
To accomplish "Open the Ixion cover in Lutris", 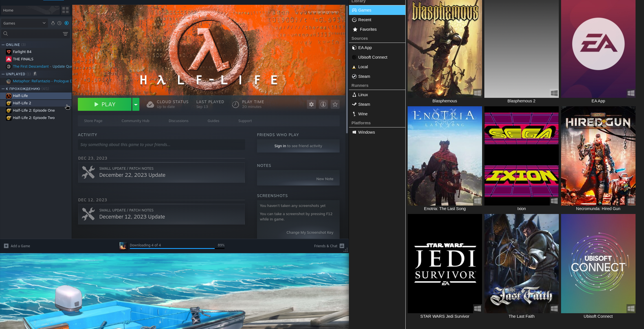I will 522,156.
